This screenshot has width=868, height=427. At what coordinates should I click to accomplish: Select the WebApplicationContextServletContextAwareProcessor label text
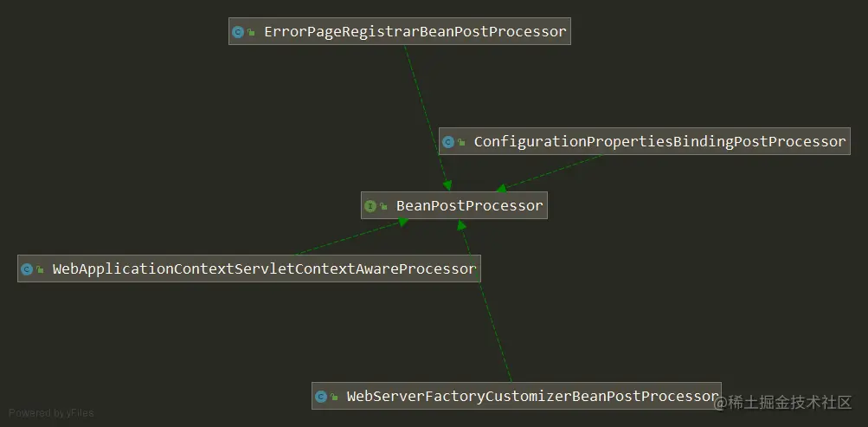pyautogui.click(x=265, y=269)
